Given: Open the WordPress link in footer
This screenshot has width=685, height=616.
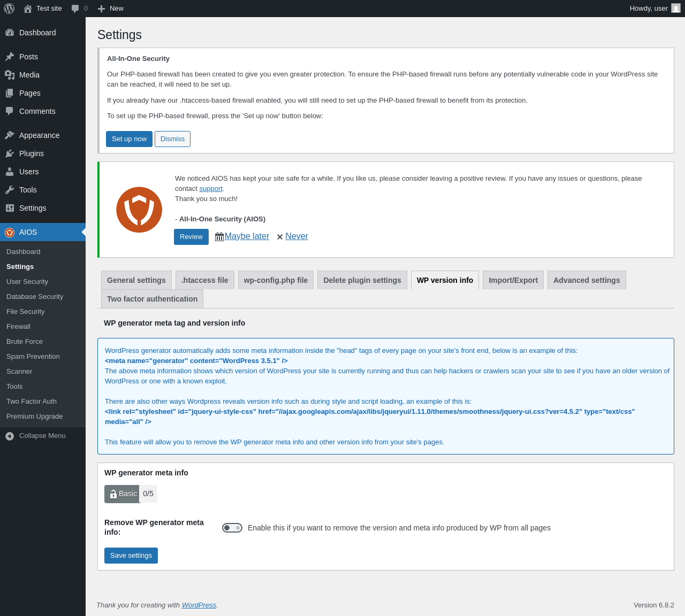Looking at the screenshot, I should (x=199, y=605).
